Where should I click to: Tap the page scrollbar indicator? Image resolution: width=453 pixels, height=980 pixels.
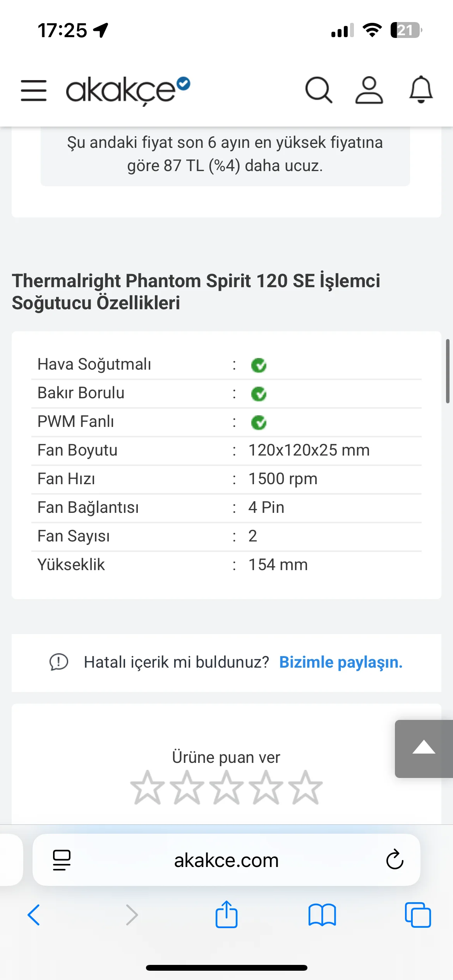click(x=448, y=371)
